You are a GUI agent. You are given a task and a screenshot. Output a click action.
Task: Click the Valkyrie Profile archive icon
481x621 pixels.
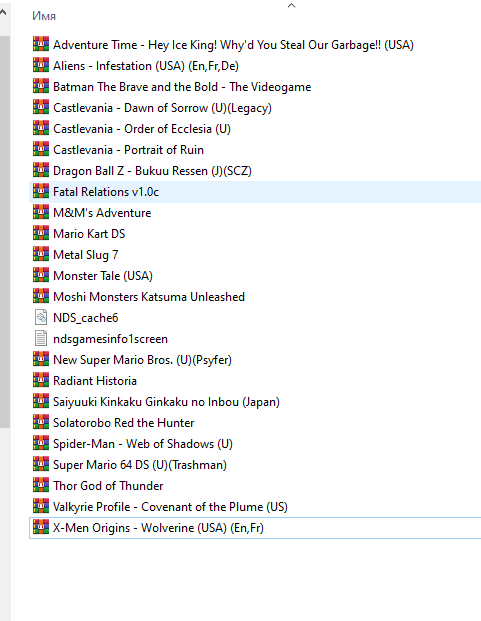click(41, 506)
